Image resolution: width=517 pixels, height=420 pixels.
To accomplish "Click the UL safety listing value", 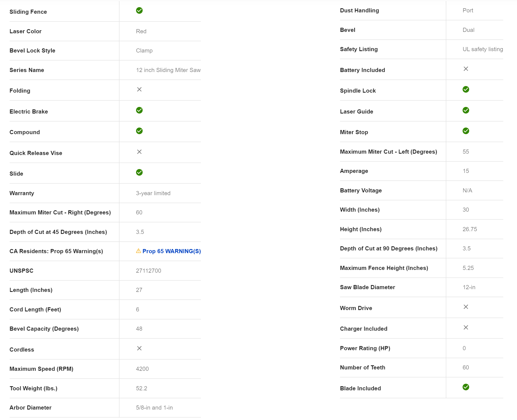I will [x=483, y=49].
